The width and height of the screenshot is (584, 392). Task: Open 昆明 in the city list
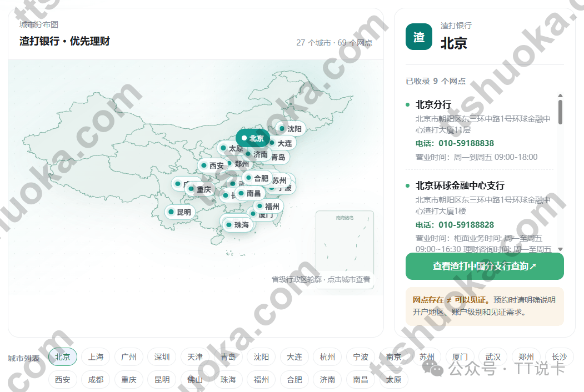click(162, 380)
